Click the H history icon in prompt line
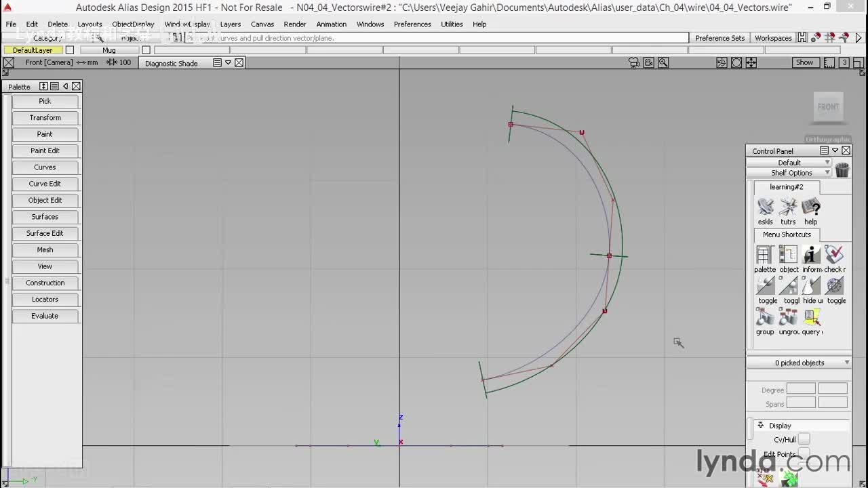Screen dimensions: 868x488 pyautogui.click(x=802, y=38)
